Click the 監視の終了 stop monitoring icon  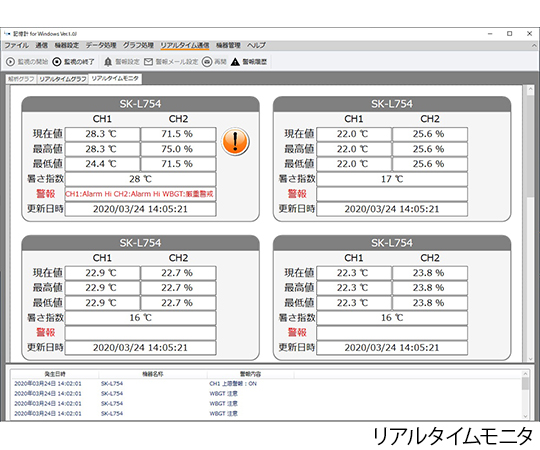pyautogui.click(x=56, y=62)
